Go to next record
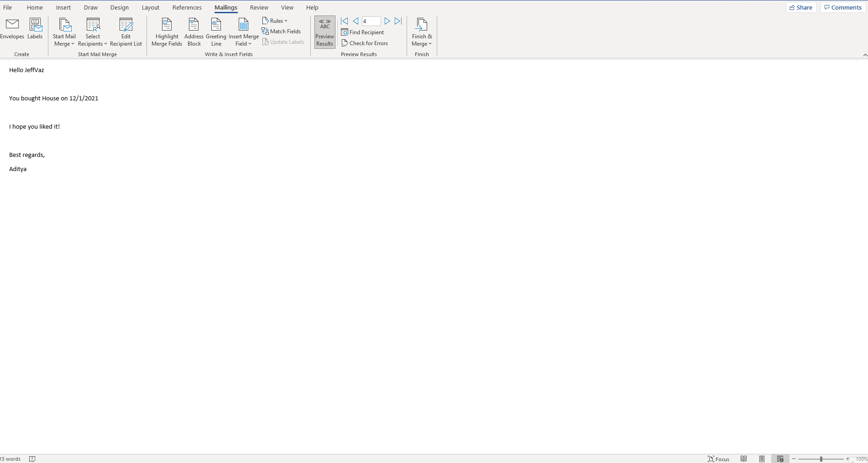 coord(387,21)
